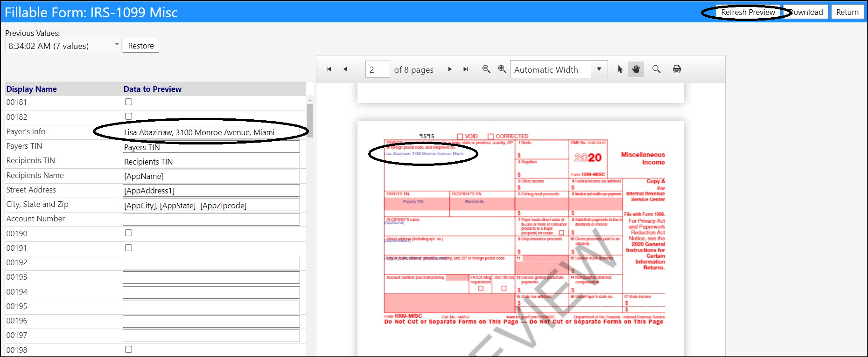Go to previous page of preview

pos(345,69)
